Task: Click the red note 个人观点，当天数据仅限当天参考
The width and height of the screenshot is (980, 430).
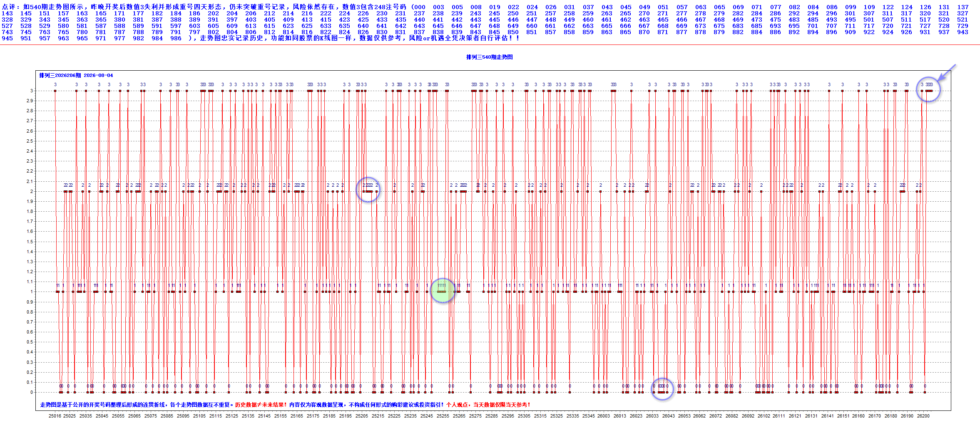Action: coord(488,405)
